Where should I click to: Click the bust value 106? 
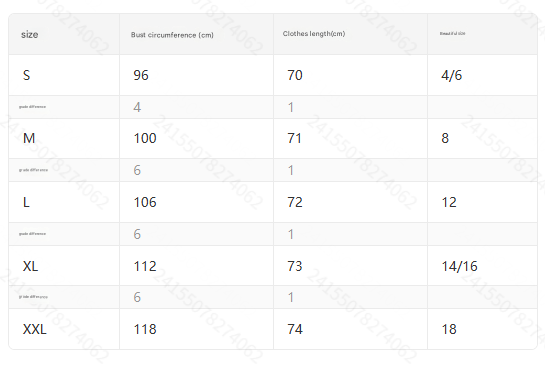tap(145, 202)
